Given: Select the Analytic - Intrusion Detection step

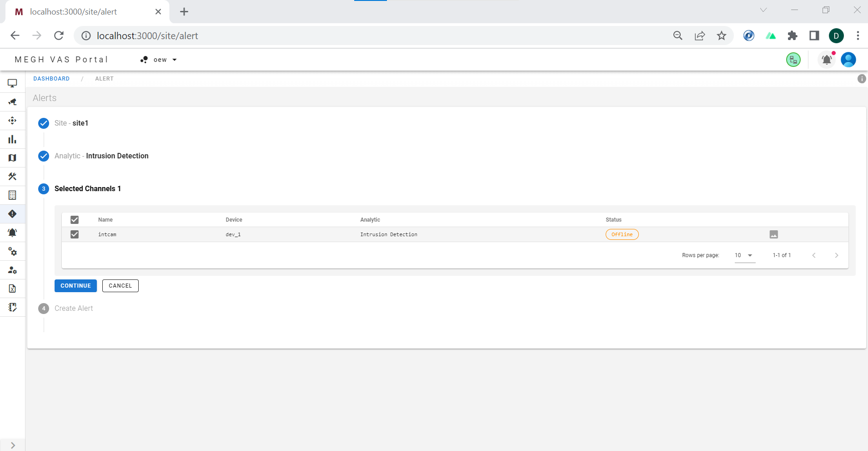Looking at the screenshot, I should (101, 156).
